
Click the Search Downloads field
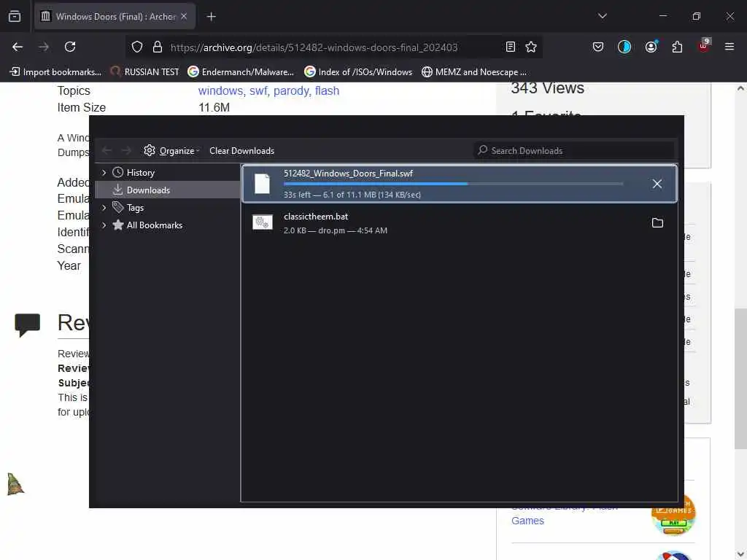pos(574,150)
